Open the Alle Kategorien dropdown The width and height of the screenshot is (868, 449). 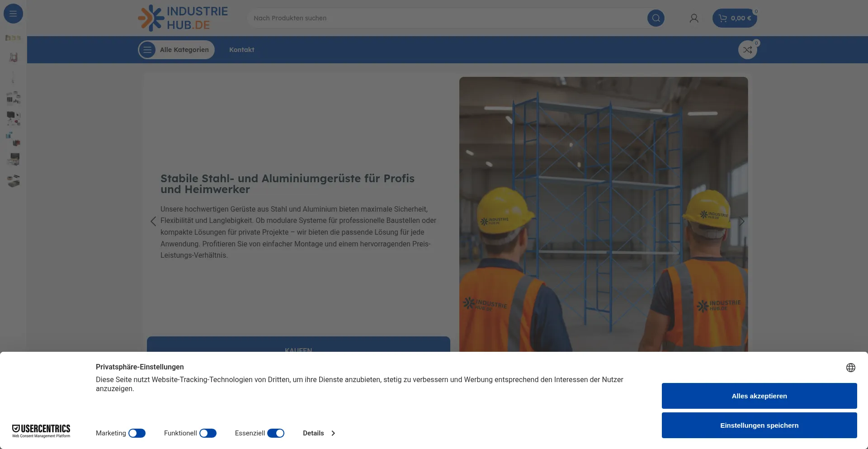point(176,50)
